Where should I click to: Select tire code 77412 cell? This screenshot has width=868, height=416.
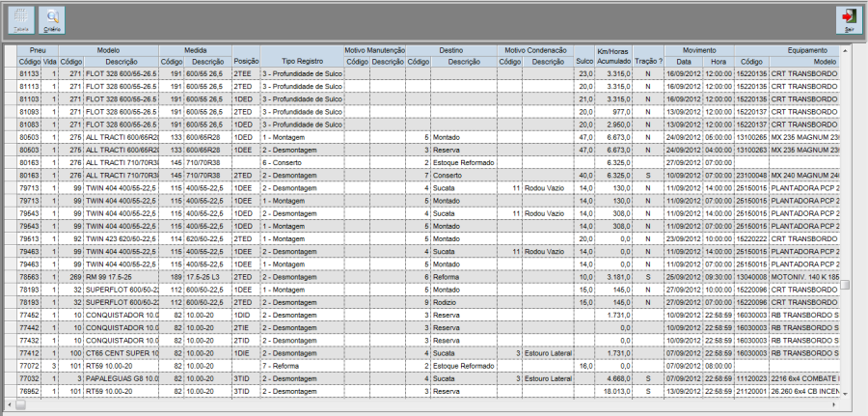click(30, 354)
